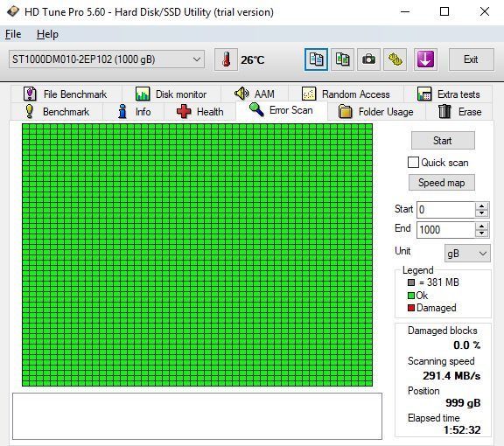This screenshot has height=446, width=504.
Task: Open the Erase tab trash icon
Action: (444, 112)
